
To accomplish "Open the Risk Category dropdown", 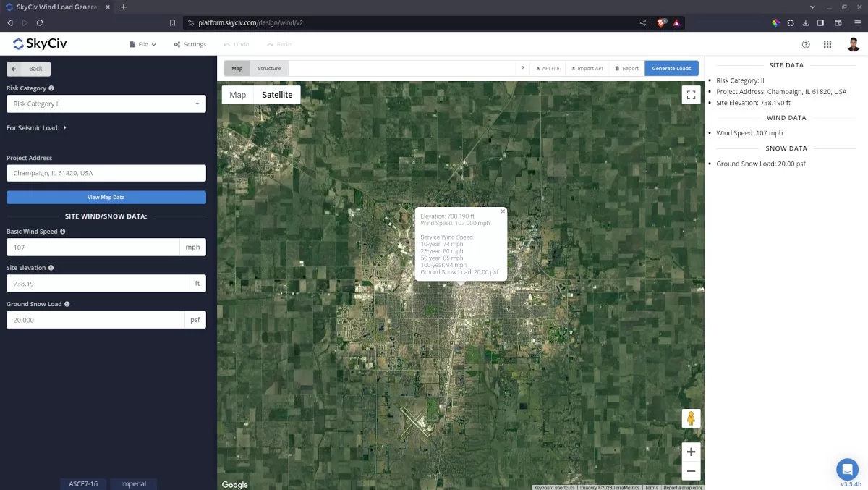I will pyautogui.click(x=106, y=104).
